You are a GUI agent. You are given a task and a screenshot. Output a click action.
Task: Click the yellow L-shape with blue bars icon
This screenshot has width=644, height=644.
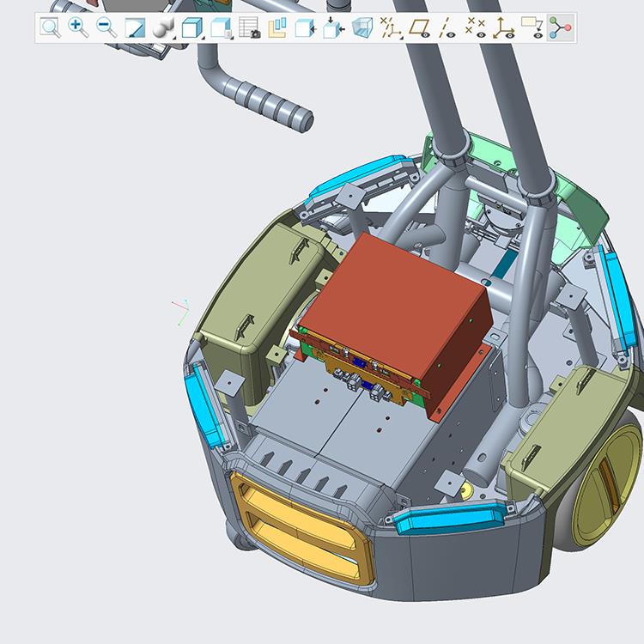(x=277, y=28)
